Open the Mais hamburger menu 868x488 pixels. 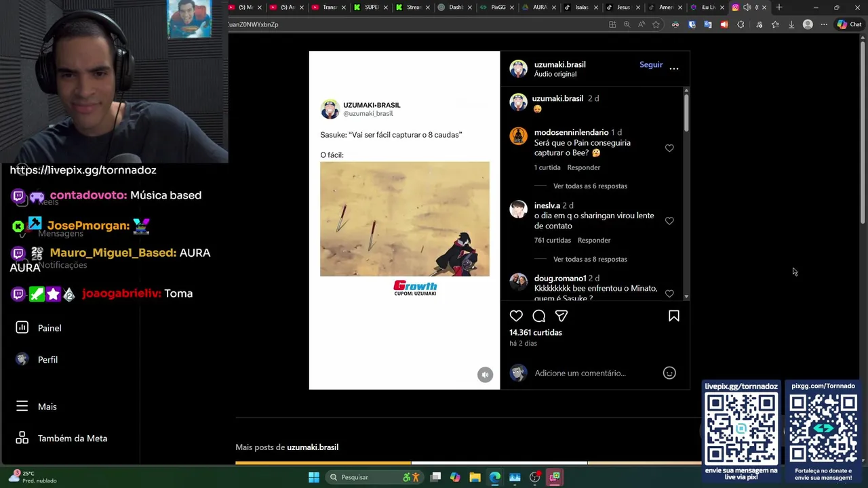click(37, 407)
